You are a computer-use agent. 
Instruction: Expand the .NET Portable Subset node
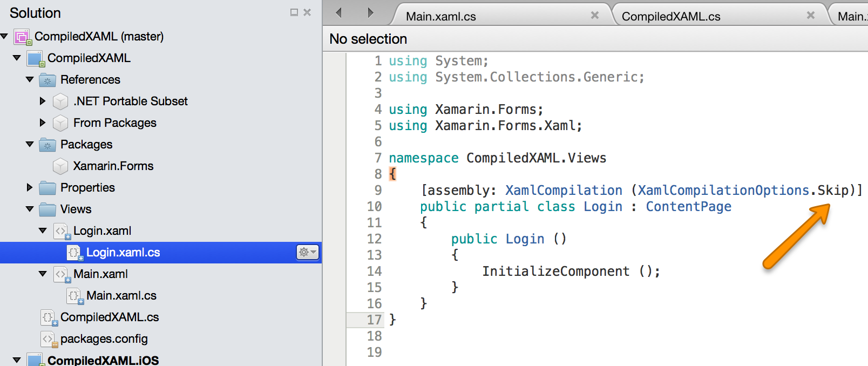pyautogui.click(x=43, y=101)
